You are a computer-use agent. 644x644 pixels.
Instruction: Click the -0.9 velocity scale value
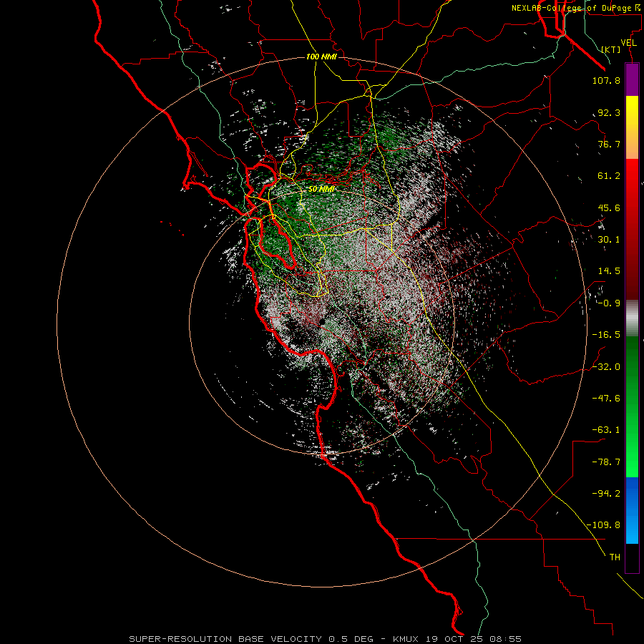tap(609, 303)
